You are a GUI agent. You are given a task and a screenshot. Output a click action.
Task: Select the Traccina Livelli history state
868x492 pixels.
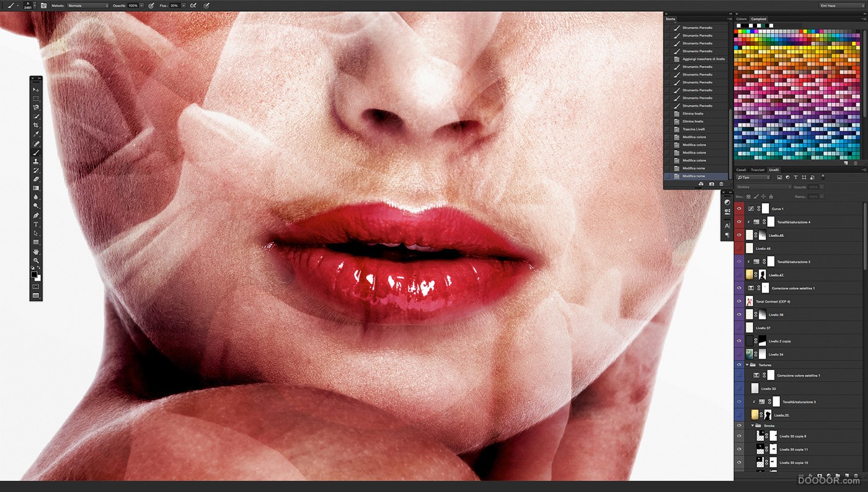(x=696, y=129)
